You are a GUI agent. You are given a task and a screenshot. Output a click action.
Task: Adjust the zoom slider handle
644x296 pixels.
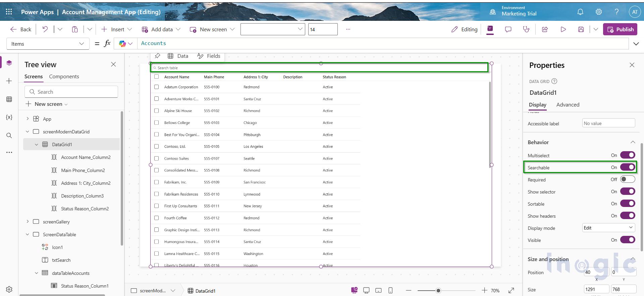[x=438, y=291]
